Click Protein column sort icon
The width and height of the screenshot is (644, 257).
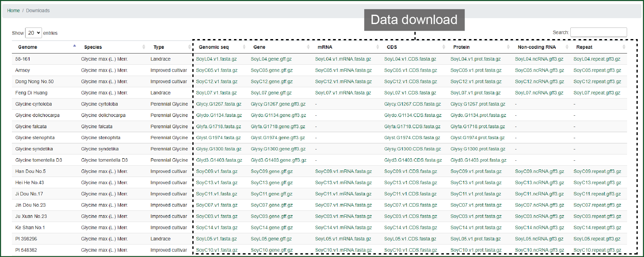[x=508, y=47]
